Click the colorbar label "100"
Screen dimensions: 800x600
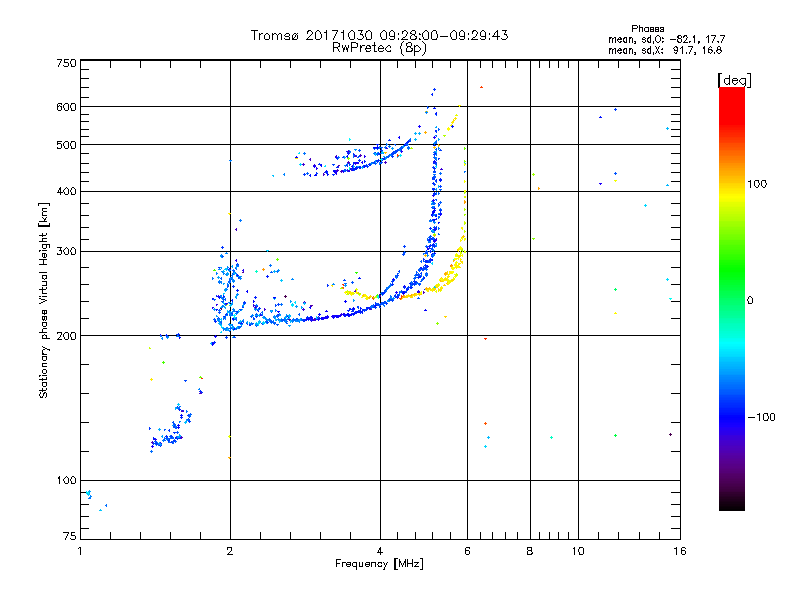[757, 184]
